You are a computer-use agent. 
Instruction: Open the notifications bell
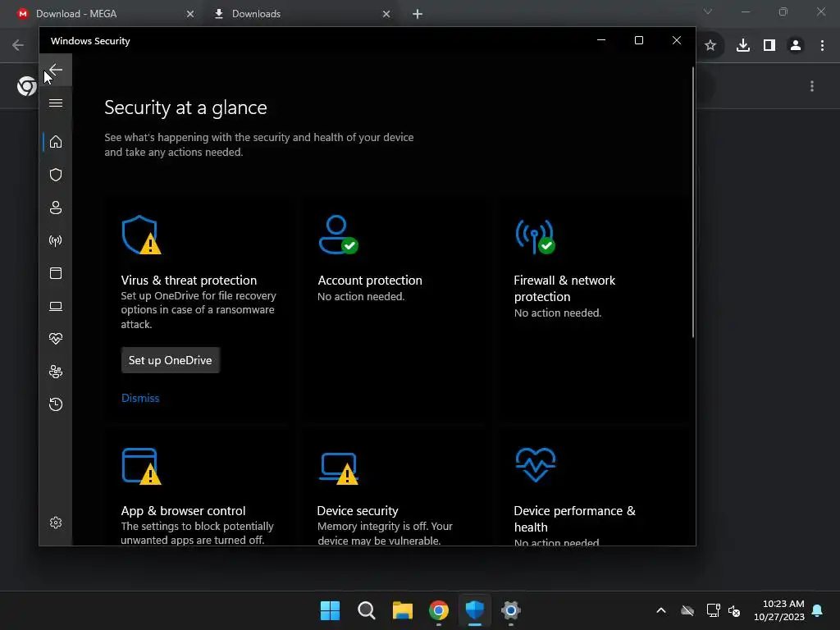click(818, 610)
